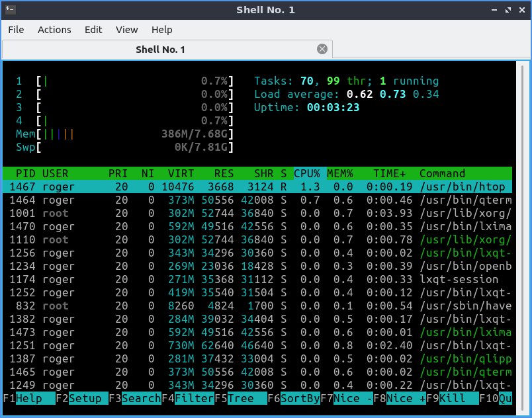Maximize the Shell No. 1 window
Screen dimensions: 532x418
[x=506, y=9]
